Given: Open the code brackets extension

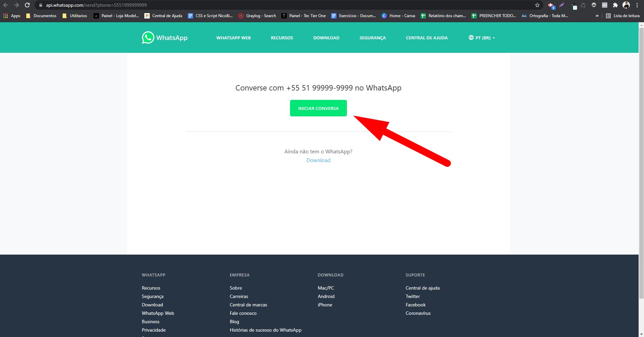Looking at the screenshot, I should point(605,5).
